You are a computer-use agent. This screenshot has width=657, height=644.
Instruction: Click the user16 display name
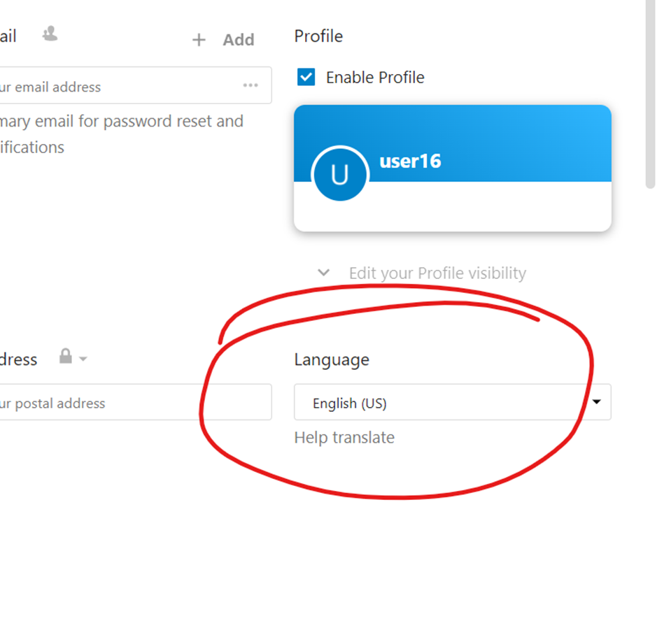click(410, 161)
